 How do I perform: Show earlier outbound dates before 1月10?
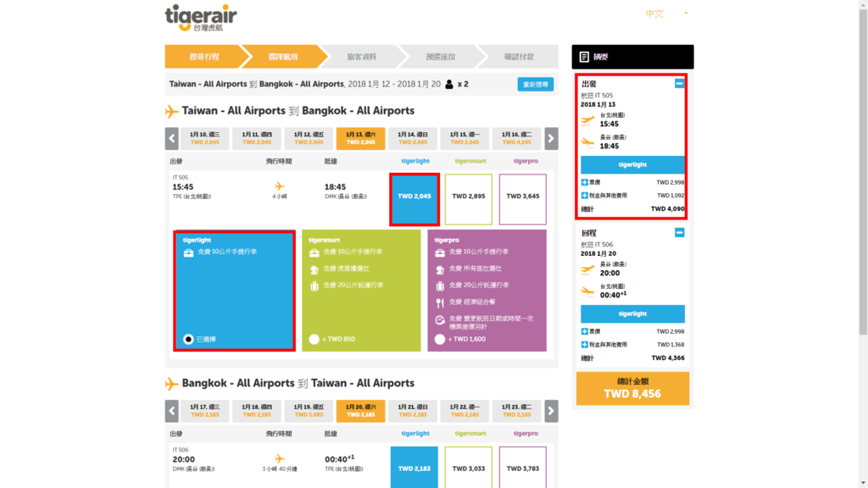[171, 139]
